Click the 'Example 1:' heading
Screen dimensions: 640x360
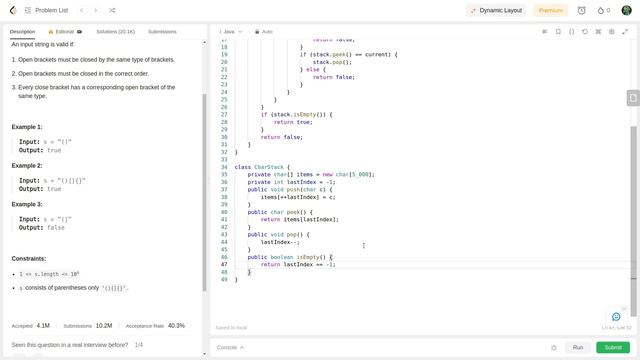(27, 127)
